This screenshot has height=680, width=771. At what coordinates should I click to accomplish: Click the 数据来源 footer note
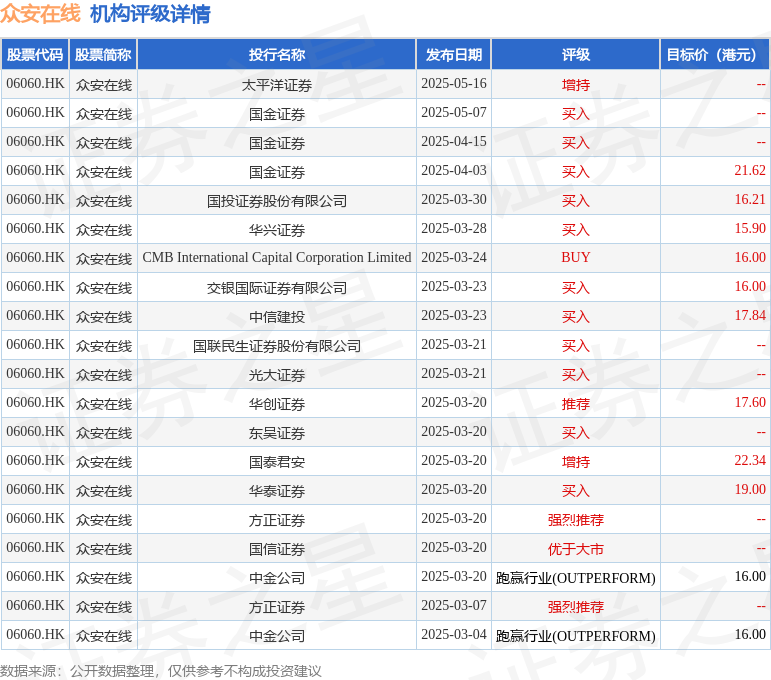coord(161,671)
